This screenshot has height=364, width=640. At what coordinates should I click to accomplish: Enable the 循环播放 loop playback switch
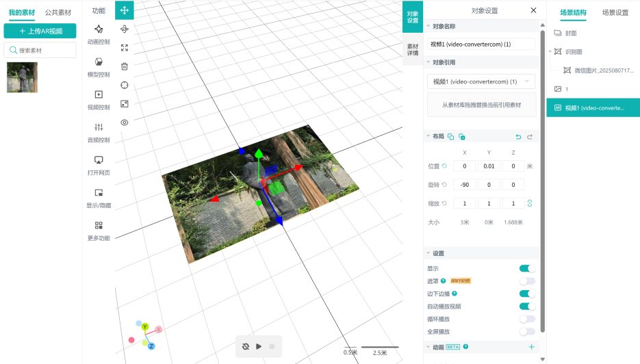click(x=527, y=319)
